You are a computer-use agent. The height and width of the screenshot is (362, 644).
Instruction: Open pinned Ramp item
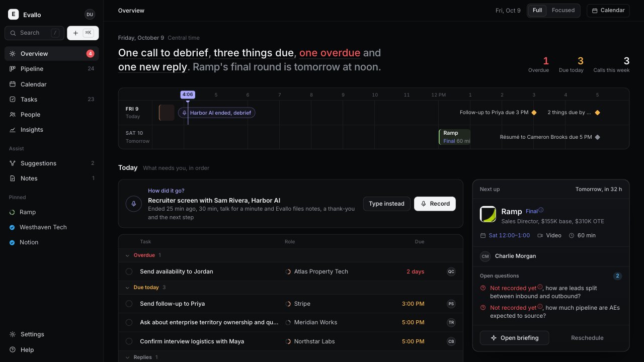[x=52, y=212]
